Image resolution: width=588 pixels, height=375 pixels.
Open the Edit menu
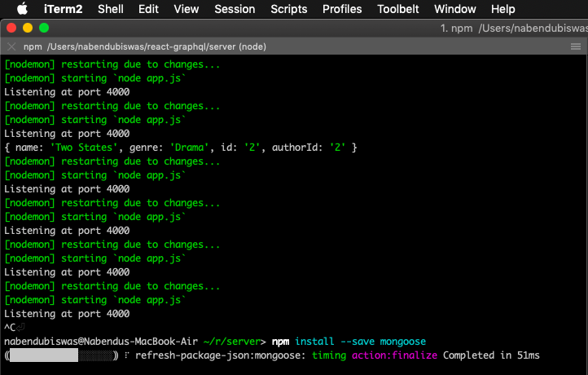click(x=148, y=9)
